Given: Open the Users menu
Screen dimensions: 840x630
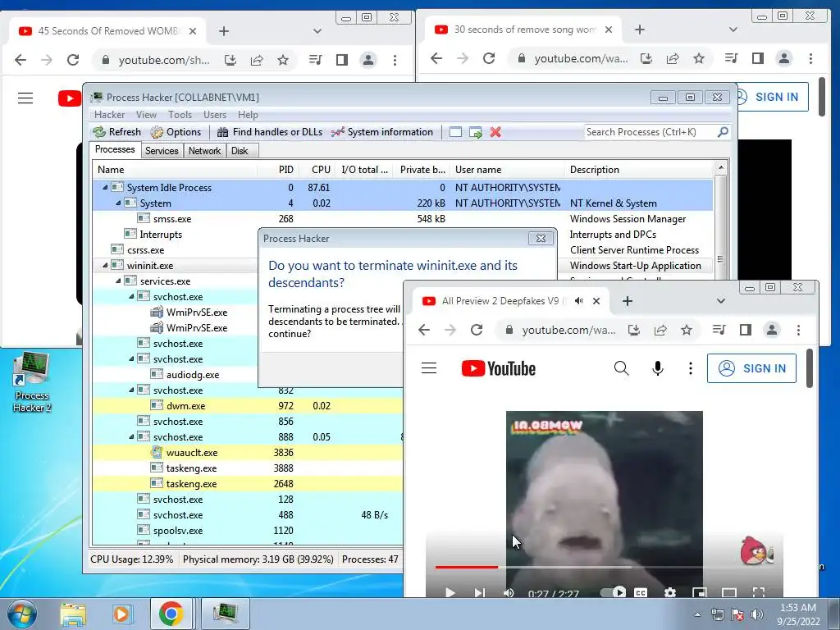Looking at the screenshot, I should click(x=215, y=115).
